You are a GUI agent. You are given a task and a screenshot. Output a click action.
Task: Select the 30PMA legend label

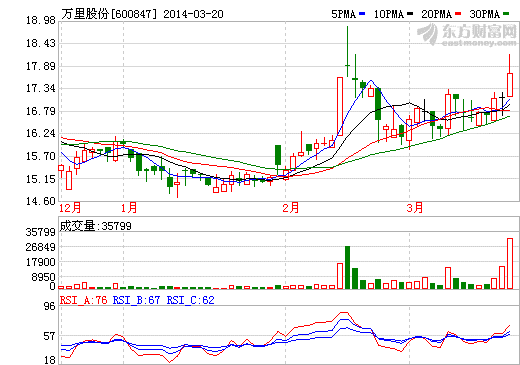pyautogui.click(x=485, y=14)
